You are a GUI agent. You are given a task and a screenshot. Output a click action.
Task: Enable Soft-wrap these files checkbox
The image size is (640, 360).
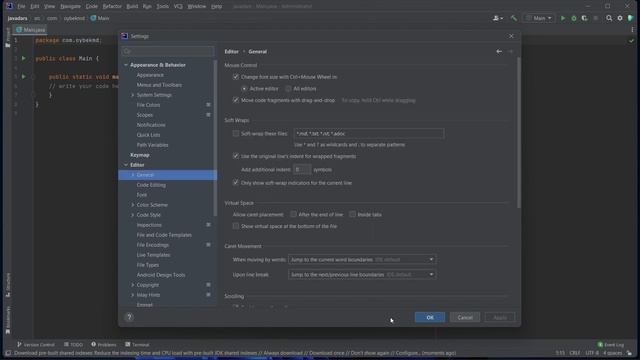point(236,133)
